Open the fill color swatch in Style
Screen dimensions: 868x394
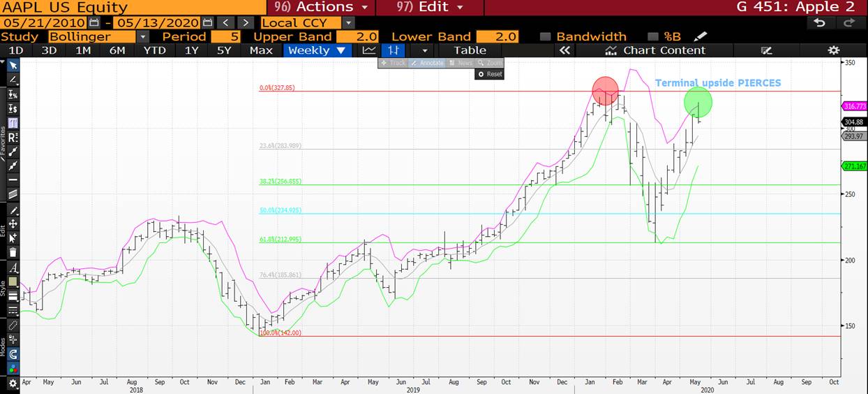pyautogui.click(x=14, y=282)
